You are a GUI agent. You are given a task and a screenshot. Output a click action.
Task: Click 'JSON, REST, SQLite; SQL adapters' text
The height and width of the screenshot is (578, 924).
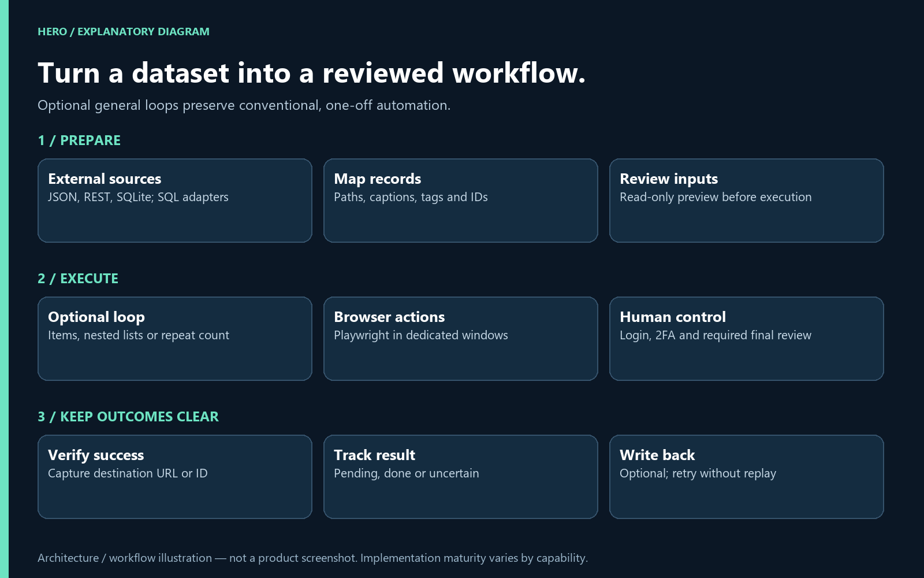tap(138, 197)
